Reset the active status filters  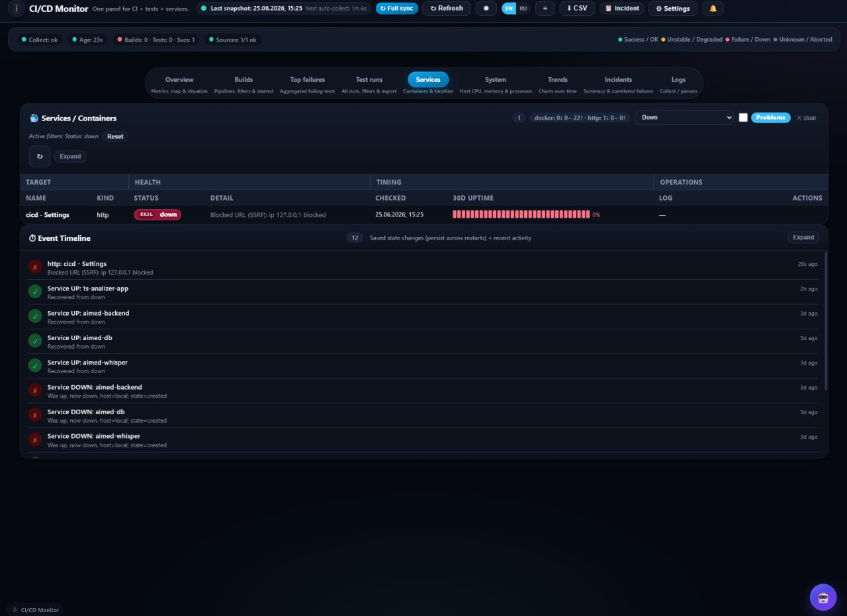coord(115,137)
